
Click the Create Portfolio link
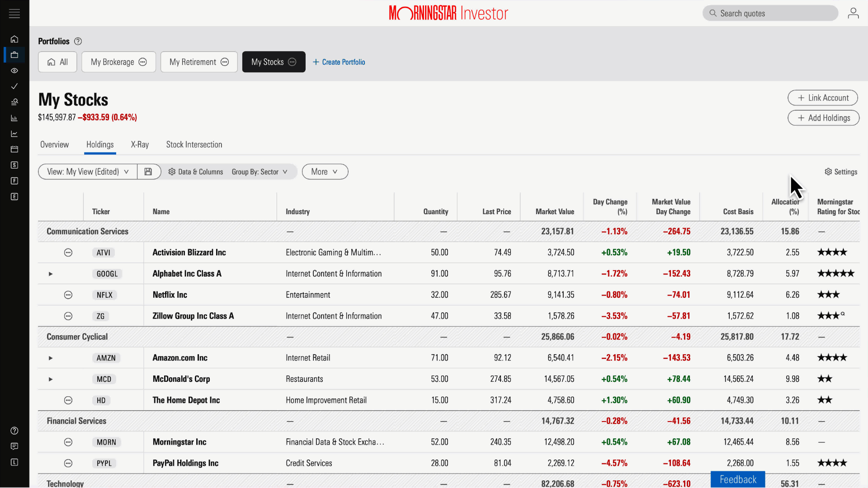click(339, 62)
